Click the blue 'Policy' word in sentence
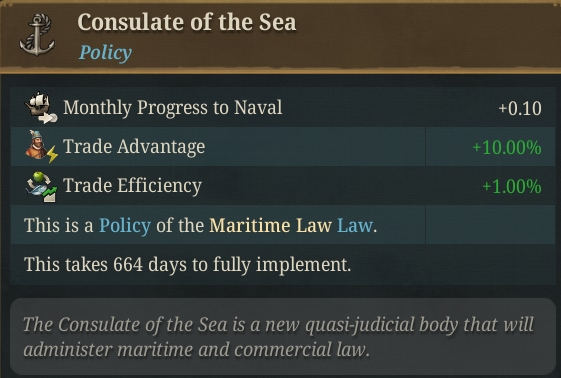This screenshot has width=561, height=378. 125,226
